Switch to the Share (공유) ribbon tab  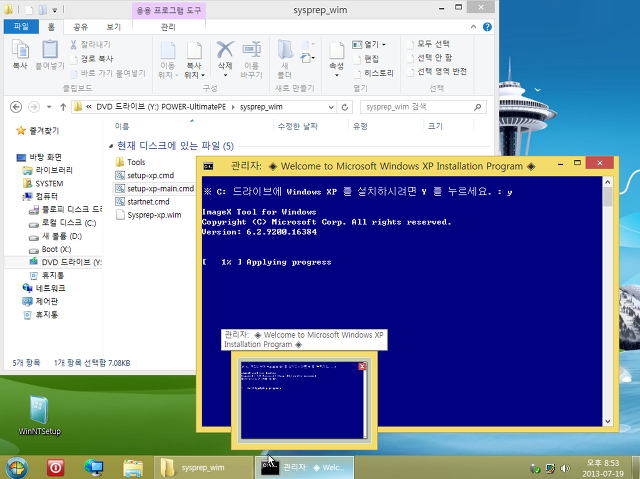click(x=80, y=27)
